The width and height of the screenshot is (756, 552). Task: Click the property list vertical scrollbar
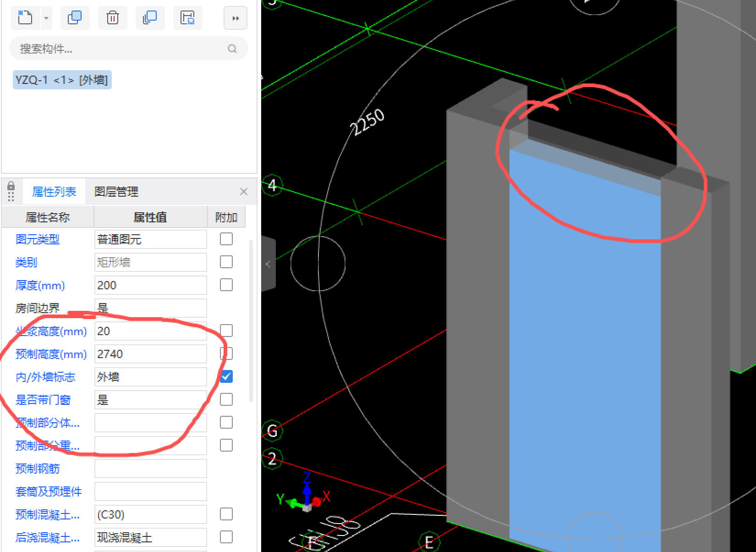[251, 321]
